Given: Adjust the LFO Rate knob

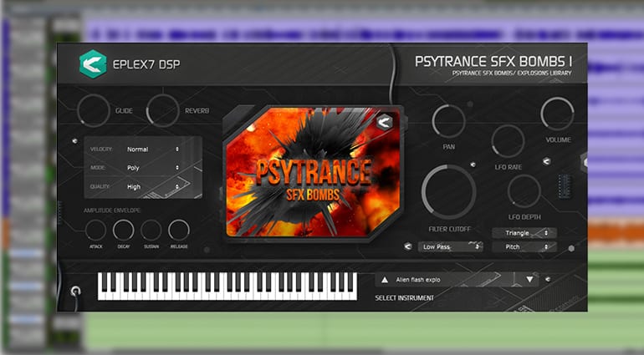Looking at the screenshot, I should click(x=508, y=141).
